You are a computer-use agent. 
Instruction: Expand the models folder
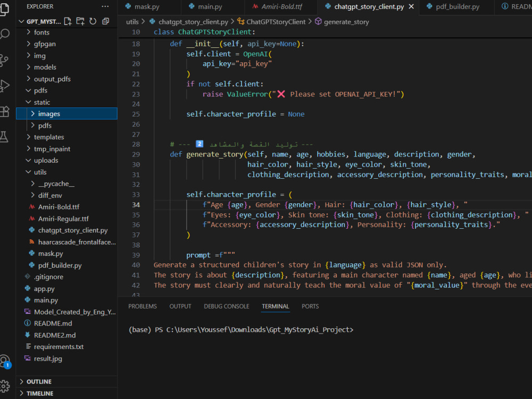pyautogui.click(x=67, y=67)
